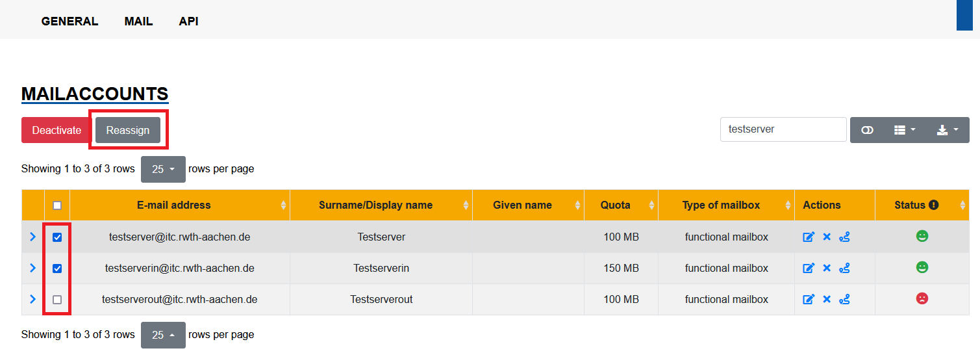Click functional mailbox in Testserverin row
Viewport: 980px width, 355px height.
click(x=726, y=269)
